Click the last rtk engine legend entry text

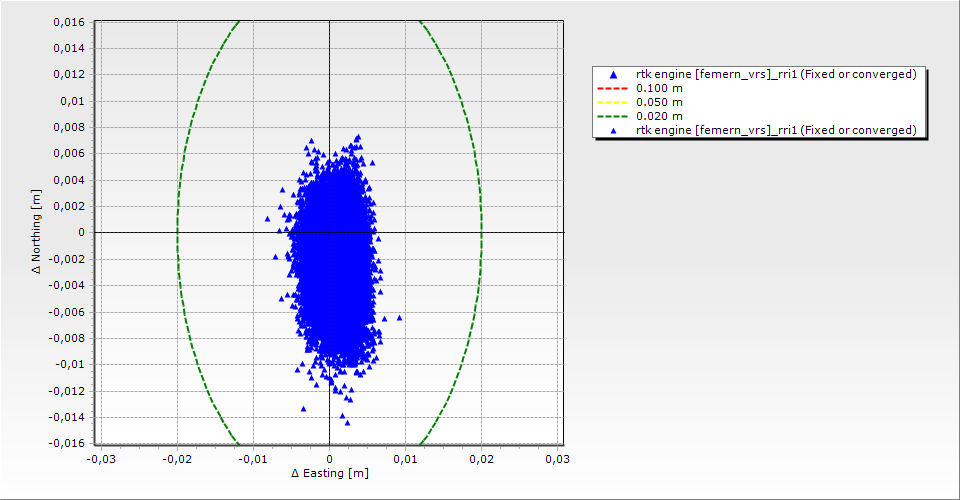click(776, 130)
